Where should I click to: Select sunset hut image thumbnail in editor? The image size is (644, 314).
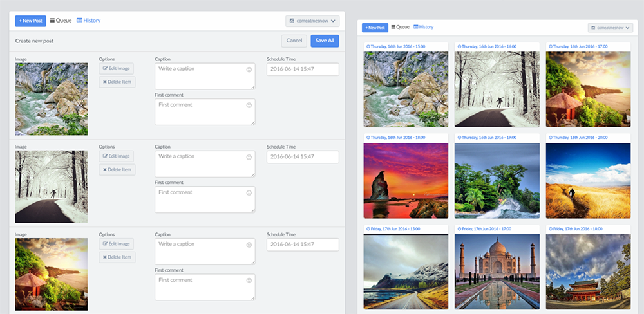[52, 274]
